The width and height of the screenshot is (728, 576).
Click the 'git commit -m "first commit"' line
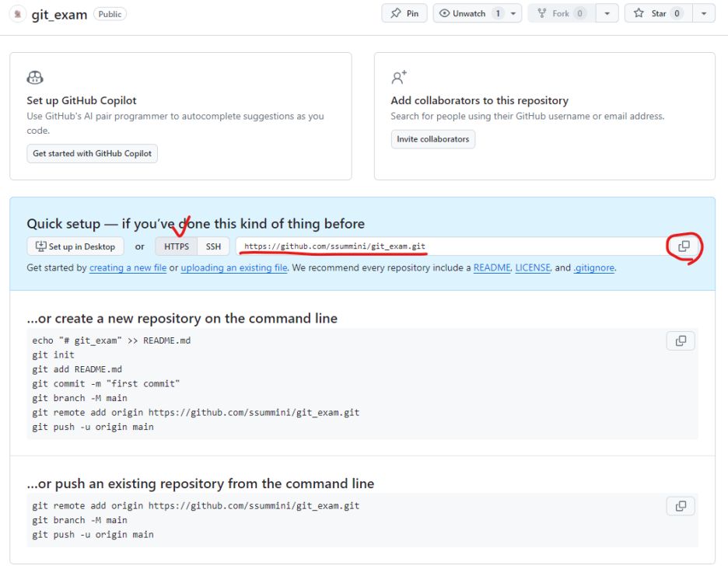[106, 384]
